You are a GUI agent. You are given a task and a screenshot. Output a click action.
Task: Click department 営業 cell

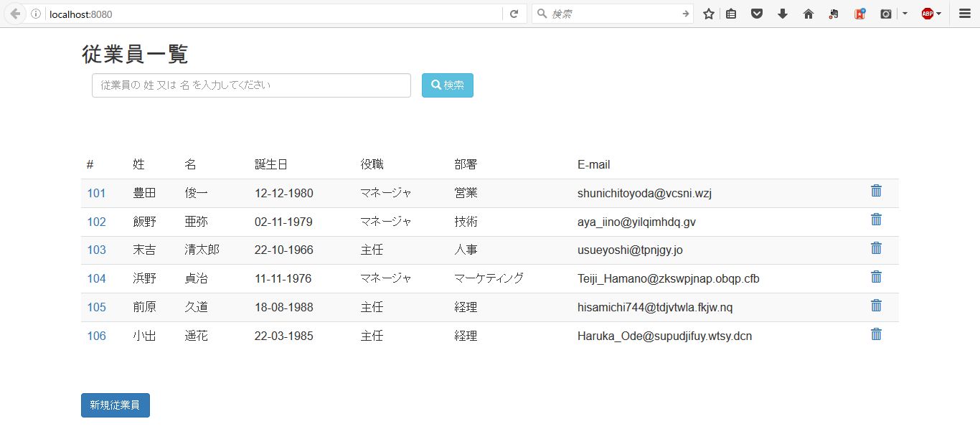pos(466,193)
